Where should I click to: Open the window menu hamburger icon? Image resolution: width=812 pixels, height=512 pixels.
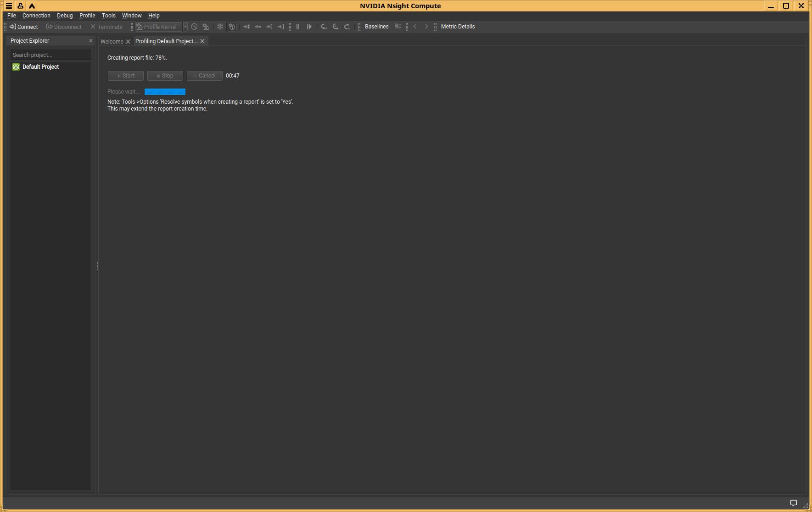click(x=9, y=6)
